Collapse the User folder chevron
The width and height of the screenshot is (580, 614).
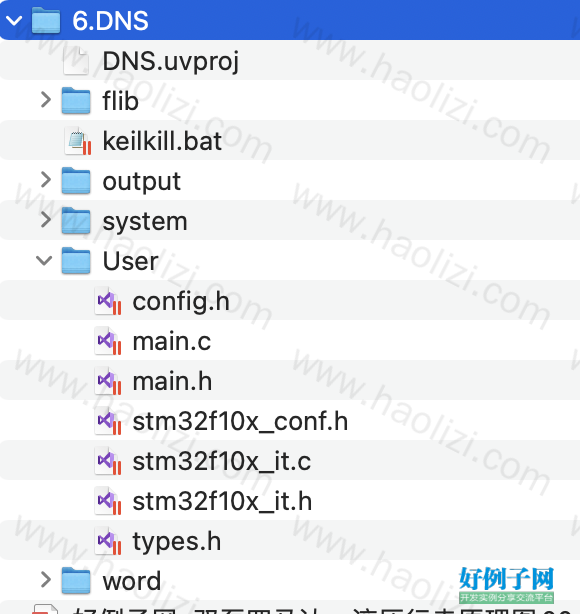pos(44,260)
